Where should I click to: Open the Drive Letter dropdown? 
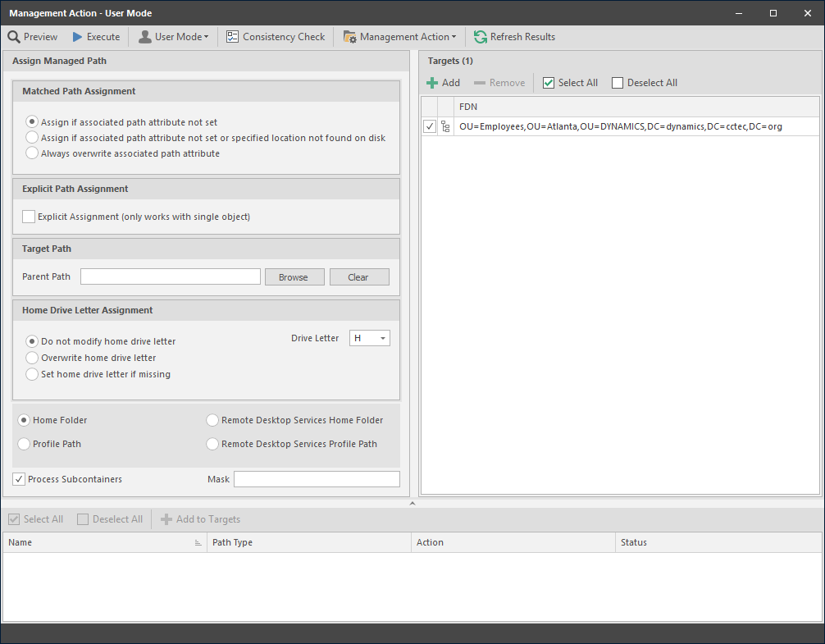pos(370,338)
